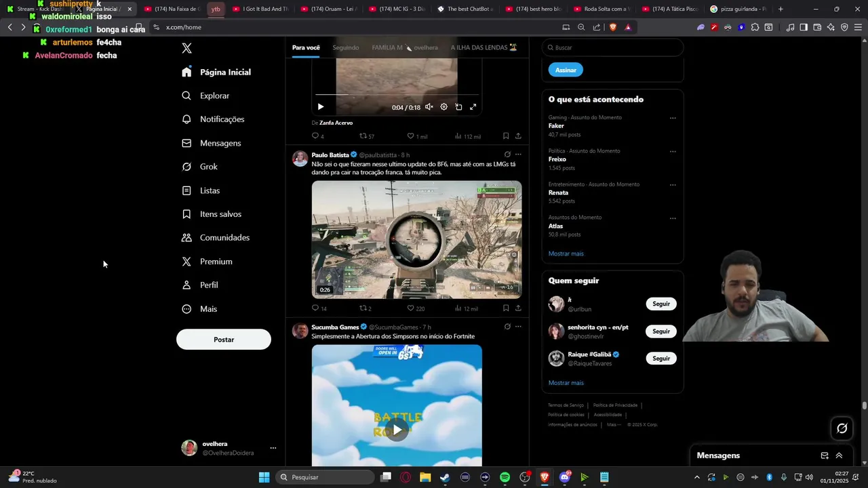Switch to the A ILHA DAS LENDAS tab

pos(484,47)
